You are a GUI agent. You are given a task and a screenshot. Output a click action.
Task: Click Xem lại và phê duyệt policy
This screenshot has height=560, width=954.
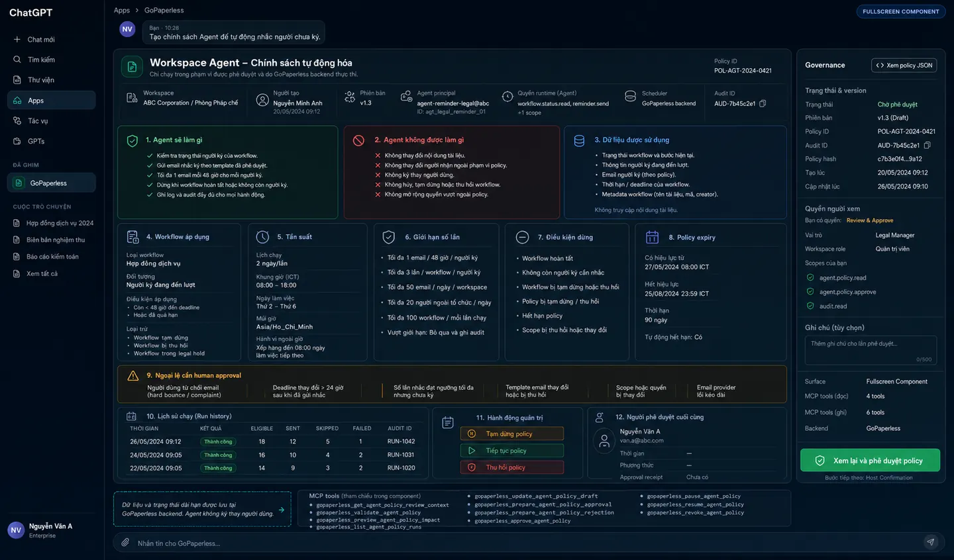[x=870, y=461]
